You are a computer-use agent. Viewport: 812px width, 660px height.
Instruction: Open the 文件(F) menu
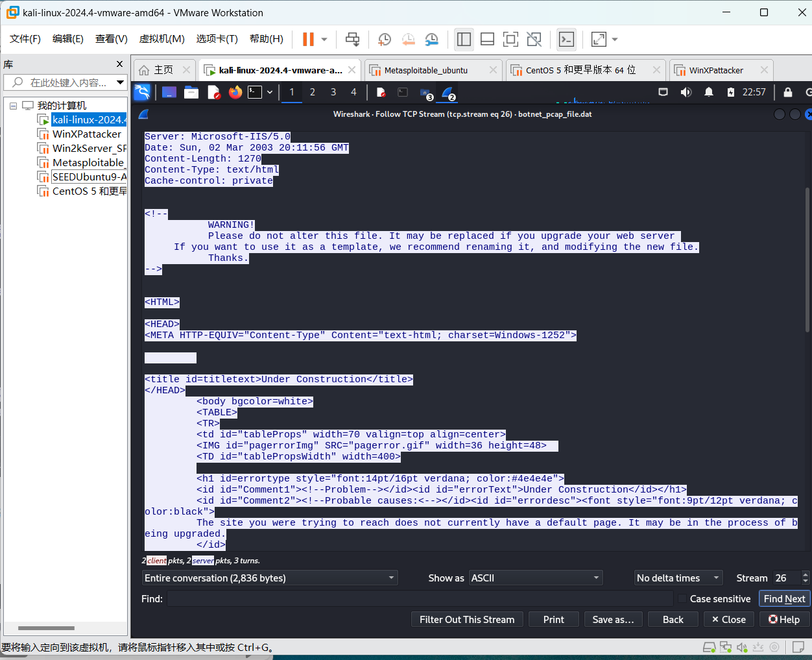pos(25,39)
